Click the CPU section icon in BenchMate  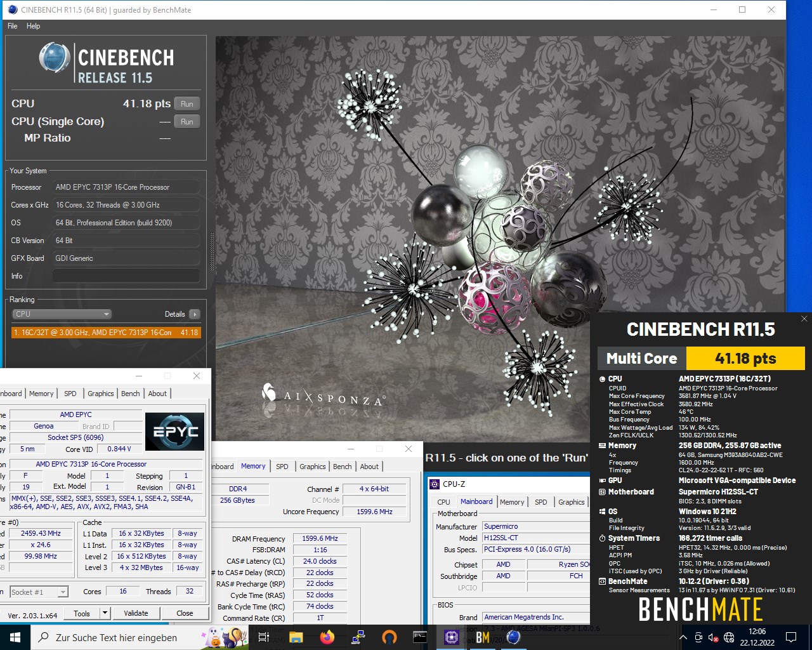(603, 379)
